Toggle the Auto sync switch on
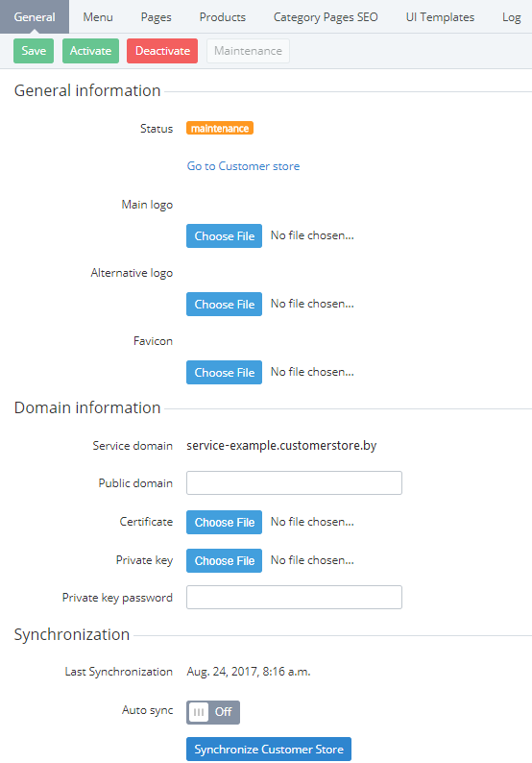The image size is (532, 763). [213, 712]
